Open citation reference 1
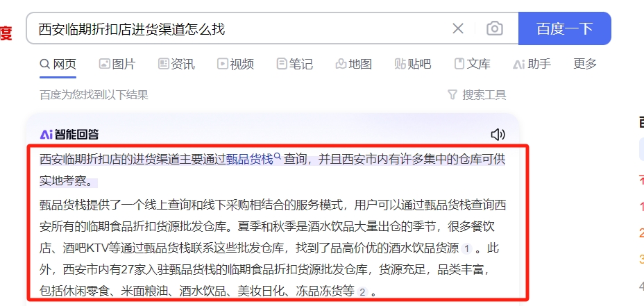Viewport: 644px width, 306px height. pyautogui.click(x=466, y=248)
